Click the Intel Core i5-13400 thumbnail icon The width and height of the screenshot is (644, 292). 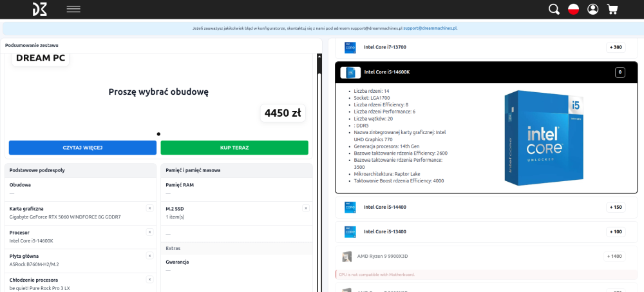click(x=350, y=232)
